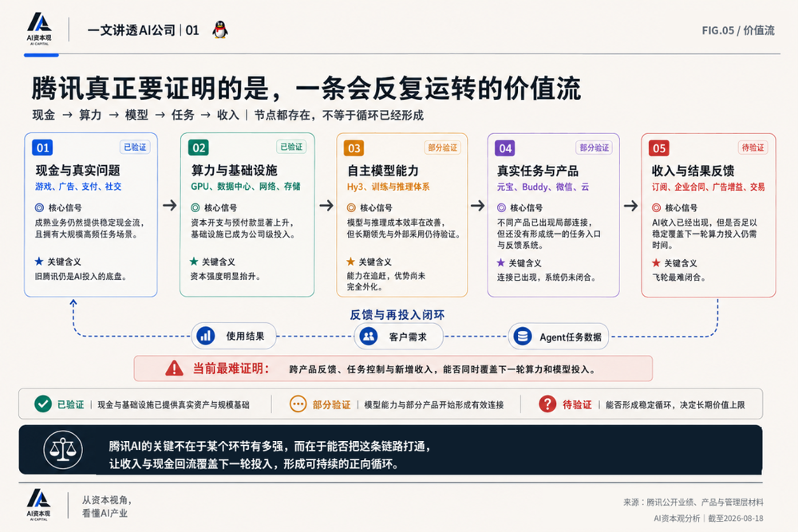Click purple 关键含义 star in 真实任务与产品 card

[x=501, y=262]
